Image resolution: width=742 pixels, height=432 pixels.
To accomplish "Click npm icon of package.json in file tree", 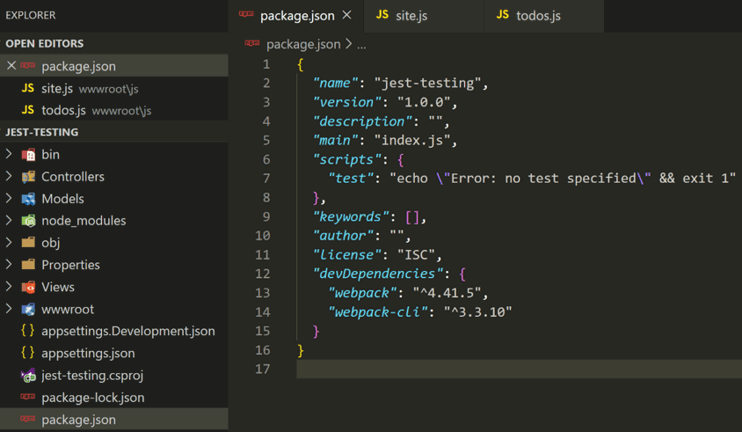I will (x=27, y=419).
